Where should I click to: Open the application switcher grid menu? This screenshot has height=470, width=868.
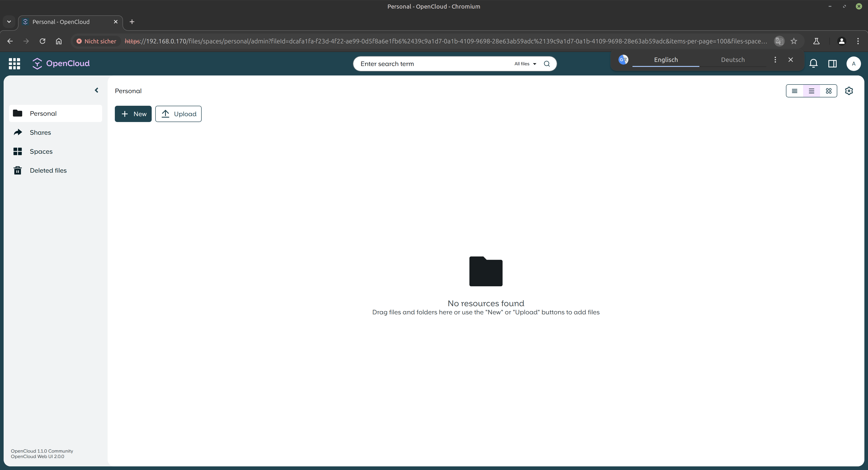[14, 64]
